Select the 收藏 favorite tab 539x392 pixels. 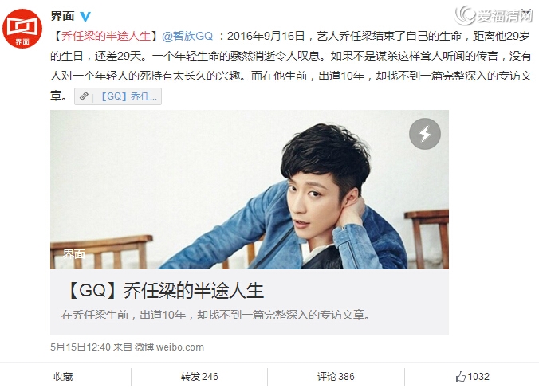pyautogui.click(x=63, y=377)
